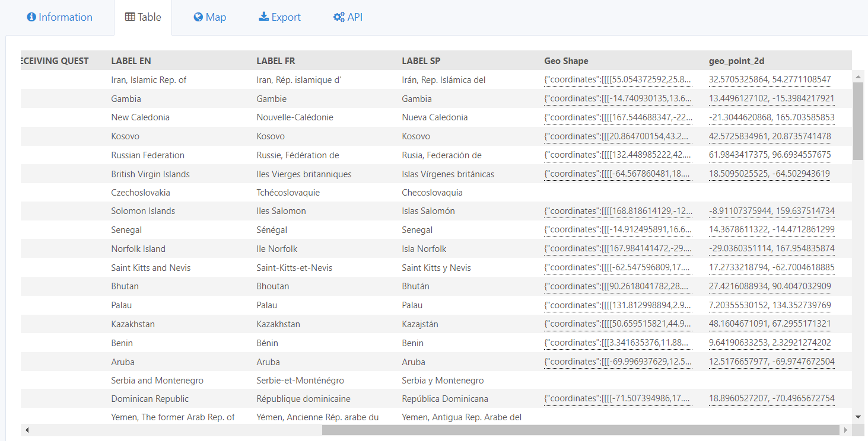
Task: Open Geo Shape coordinates for Bhutan row
Action: 618,286
